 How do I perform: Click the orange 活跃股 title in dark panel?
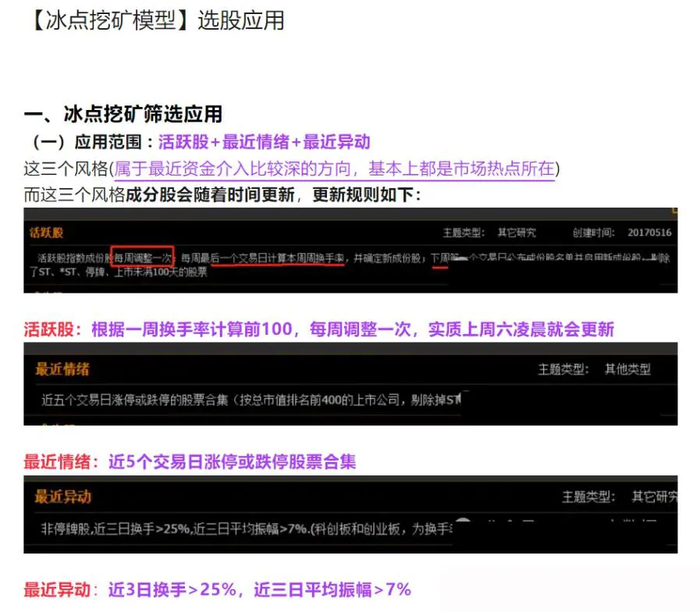[x=46, y=233]
